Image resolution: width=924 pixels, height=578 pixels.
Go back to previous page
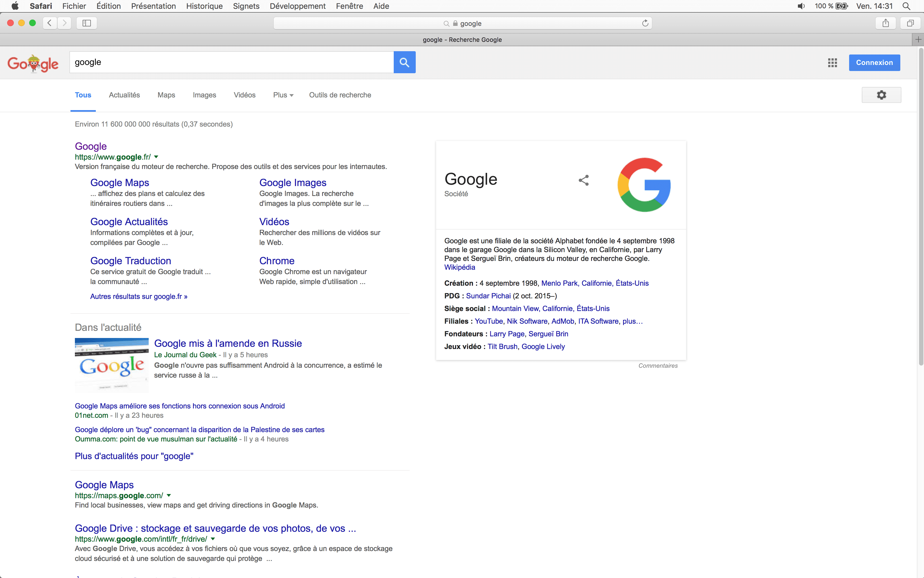tap(50, 23)
